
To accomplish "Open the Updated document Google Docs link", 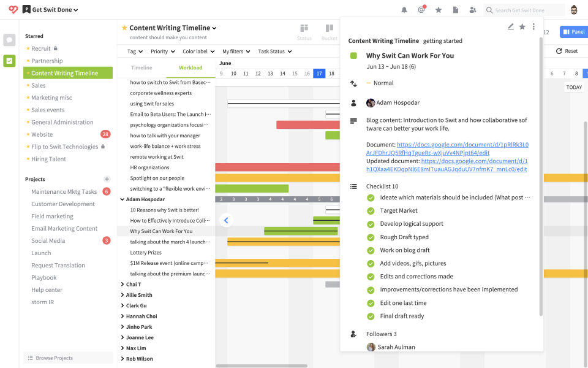I will click(478, 161).
